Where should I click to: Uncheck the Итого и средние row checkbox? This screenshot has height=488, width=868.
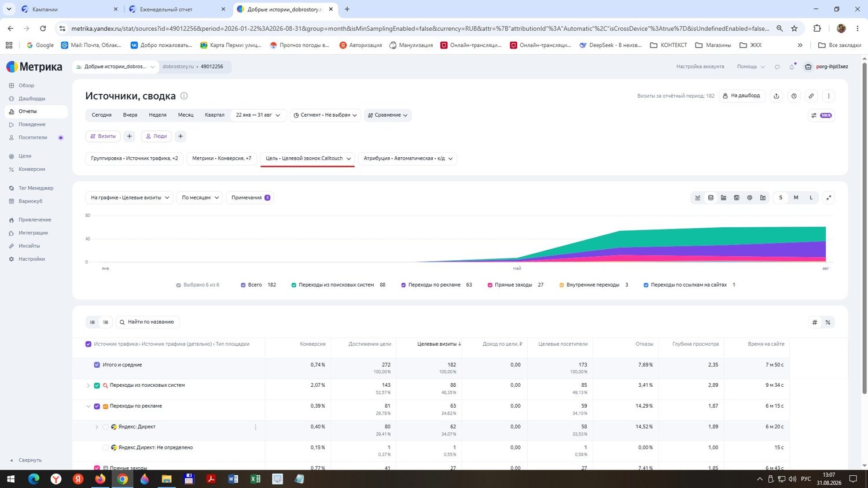[x=97, y=365]
